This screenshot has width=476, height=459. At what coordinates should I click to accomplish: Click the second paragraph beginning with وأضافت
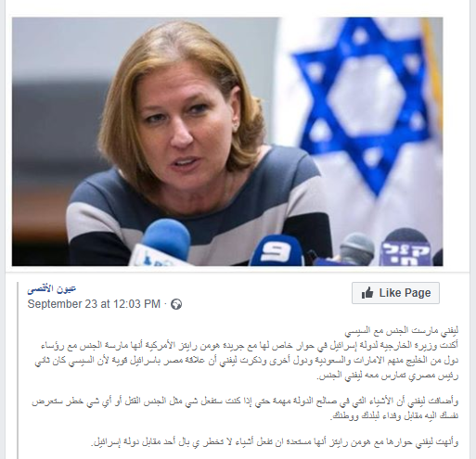(x=245, y=408)
